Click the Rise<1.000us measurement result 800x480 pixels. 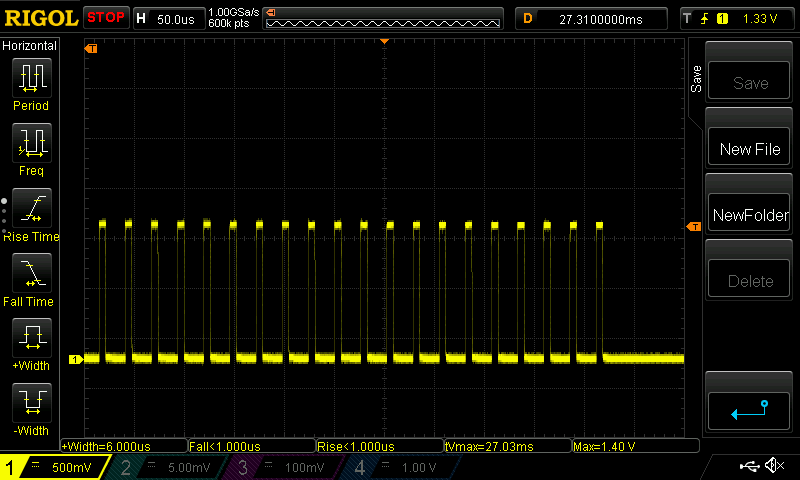pos(380,446)
